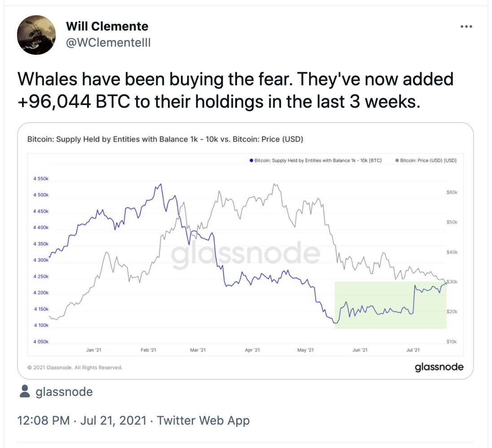Click the glassnode logo at chart bottom-right
The image size is (492, 448).
pos(439,367)
